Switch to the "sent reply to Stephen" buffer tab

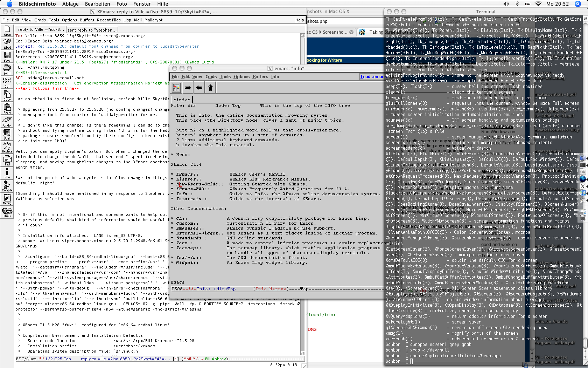[92, 30]
